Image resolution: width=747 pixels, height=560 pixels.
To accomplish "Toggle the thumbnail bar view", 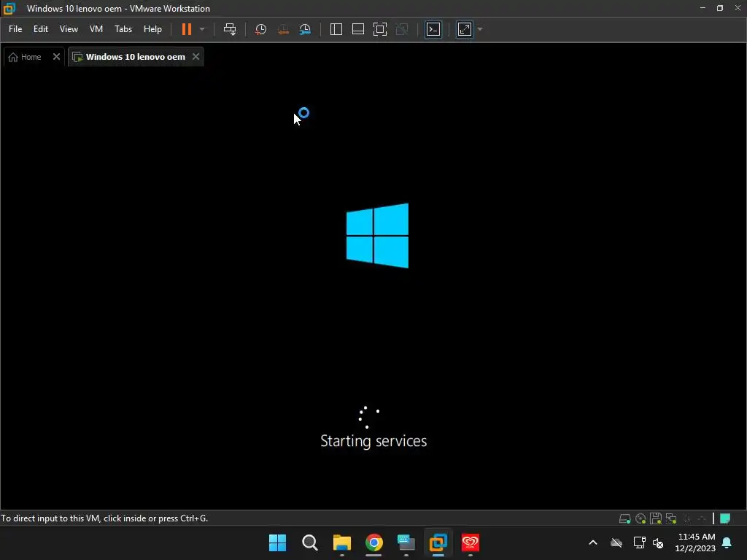I will click(x=357, y=29).
